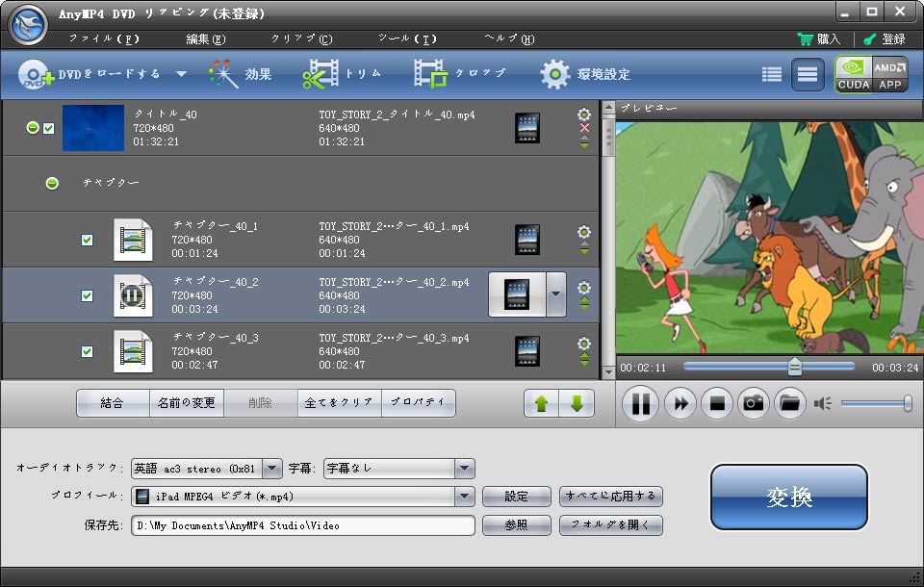The height and width of the screenshot is (587, 924).
Task: Click the volume slider
Action: point(876,403)
